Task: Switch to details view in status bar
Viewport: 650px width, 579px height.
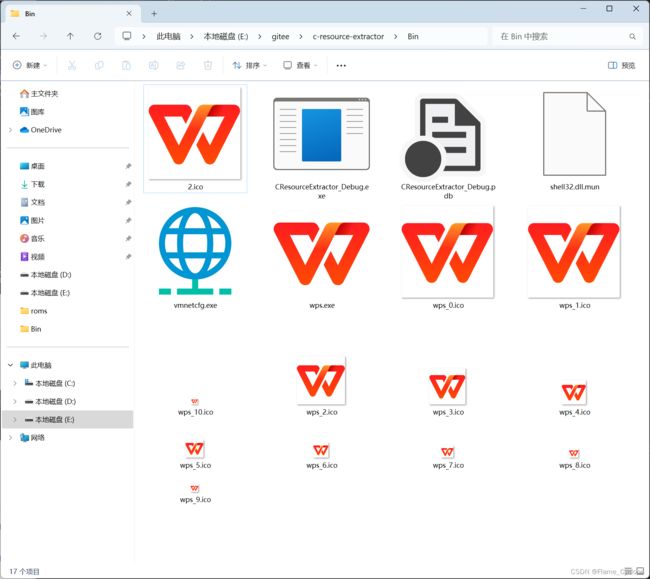Action: click(628, 572)
